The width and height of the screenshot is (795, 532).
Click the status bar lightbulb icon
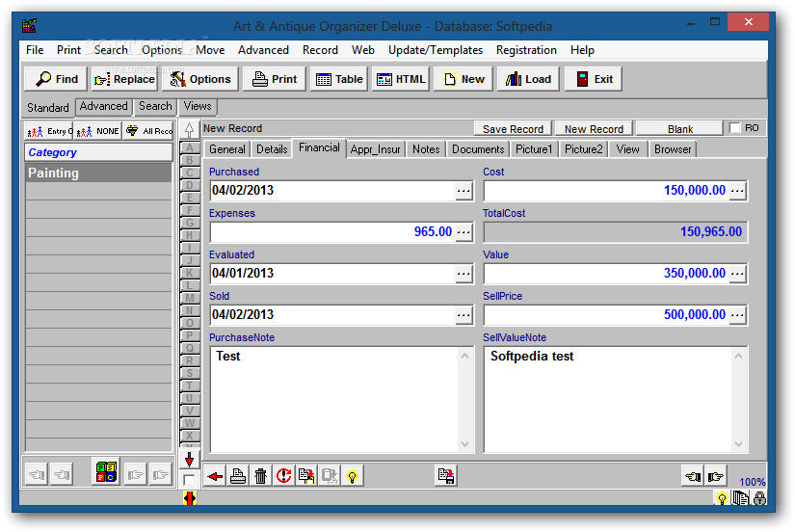(722, 498)
